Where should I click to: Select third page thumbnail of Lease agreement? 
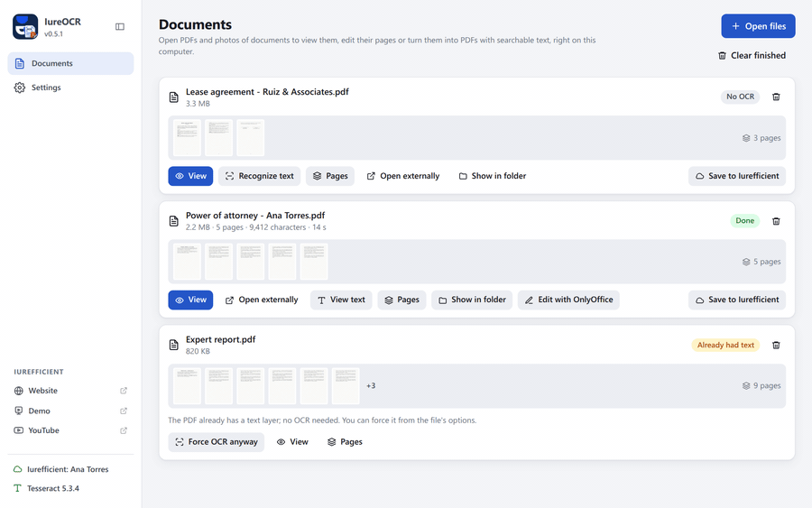251,138
